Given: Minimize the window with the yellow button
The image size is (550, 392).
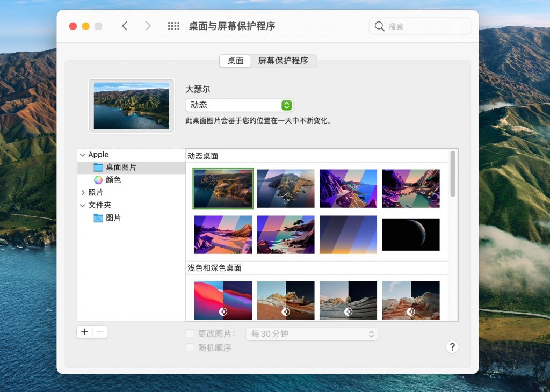Looking at the screenshot, I should click(85, 26).
